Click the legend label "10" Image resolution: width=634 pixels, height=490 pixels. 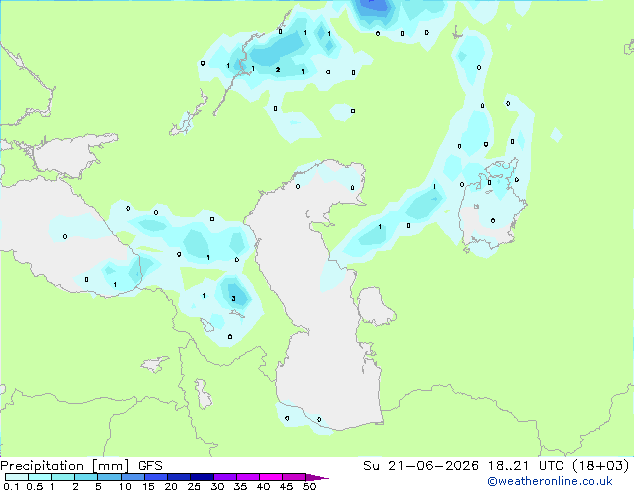pos(125,486)
